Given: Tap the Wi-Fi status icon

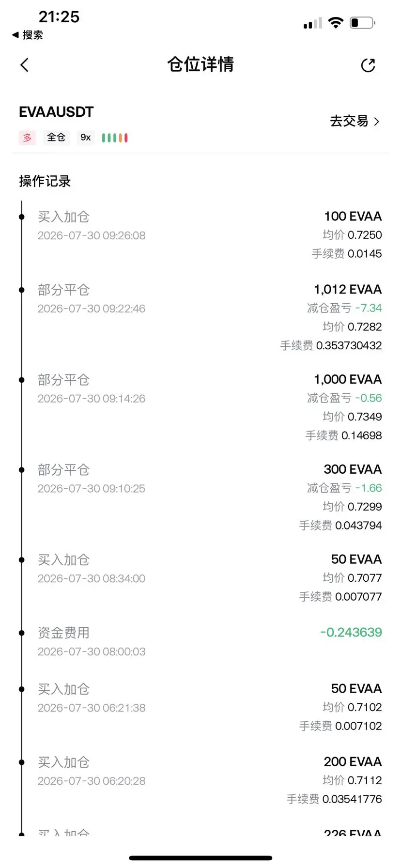Looking at the screenshot, I should (335, 22).
